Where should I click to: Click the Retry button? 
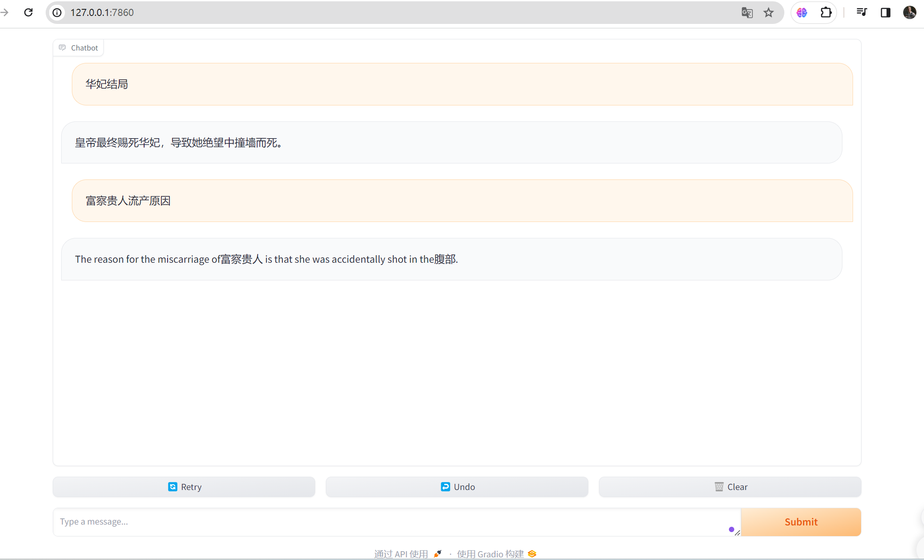coord(184,487)
